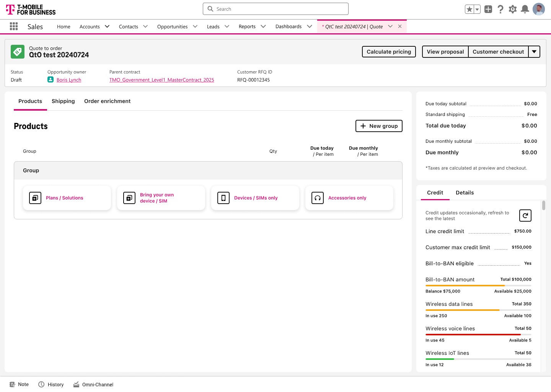The height and width of the screenshot is (392, 551).
Task: Switch to Order enrichment tab
Action: [x=108, y=101]
